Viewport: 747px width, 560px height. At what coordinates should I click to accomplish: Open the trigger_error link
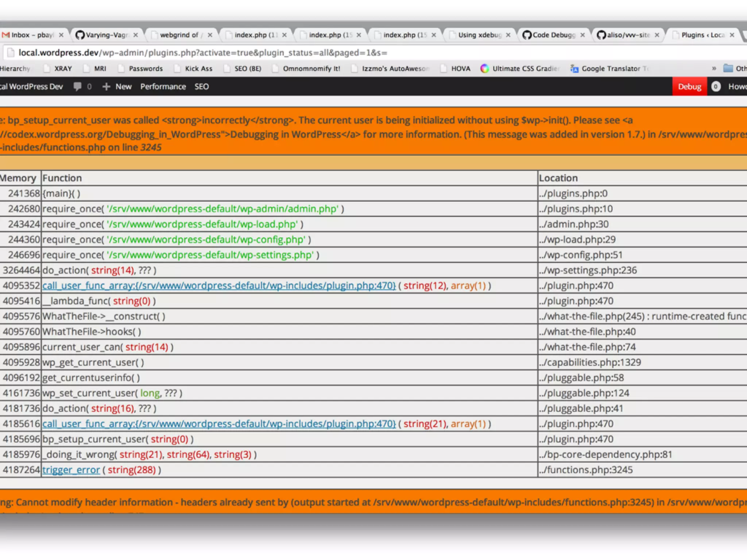click(x=71, y=470)
